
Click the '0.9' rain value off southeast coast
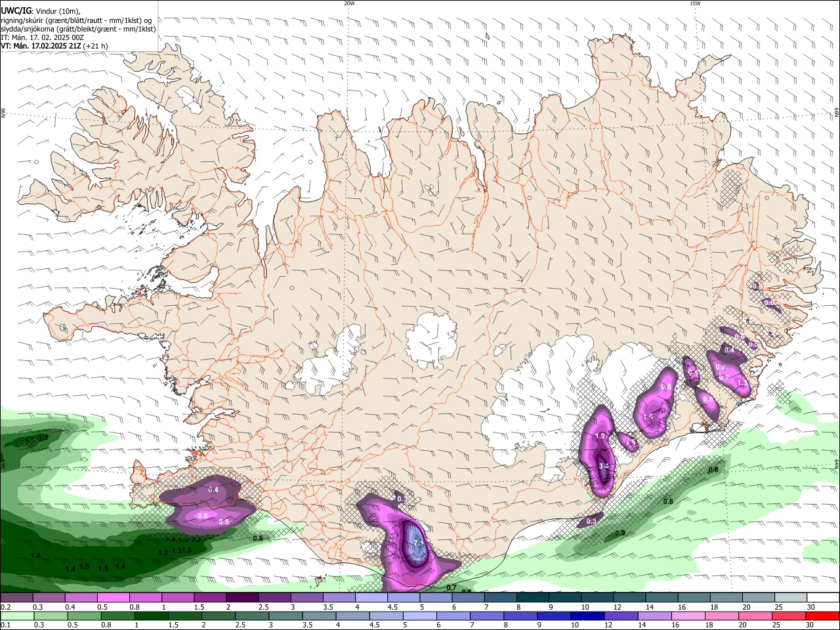(x=620, y=533)
